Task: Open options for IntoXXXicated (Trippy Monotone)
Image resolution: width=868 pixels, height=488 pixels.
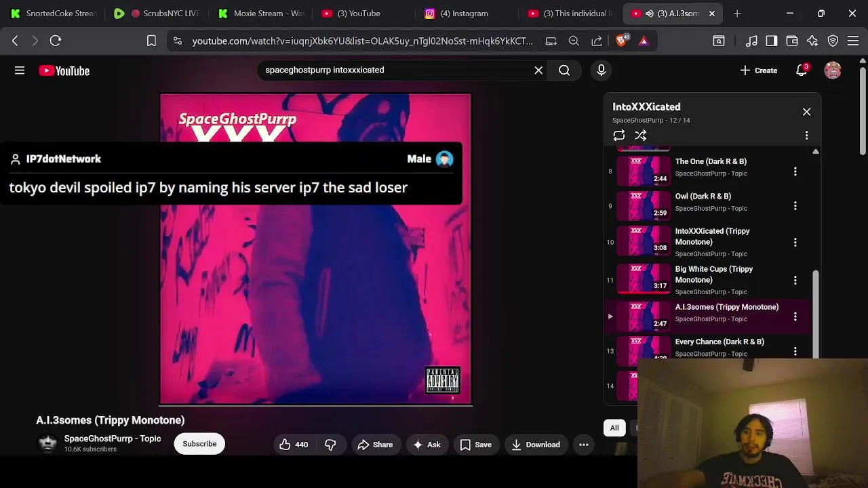Action: pyautogui.click(x=795, y=242)
